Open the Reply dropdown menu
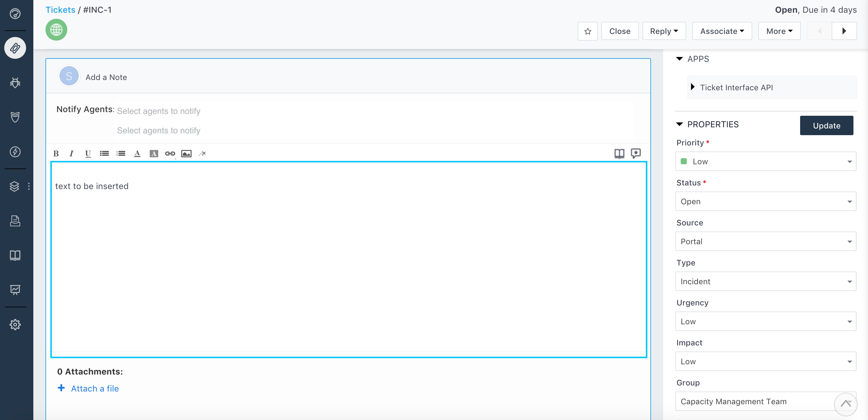The image size is (868, 420). [x=664, y=31]
